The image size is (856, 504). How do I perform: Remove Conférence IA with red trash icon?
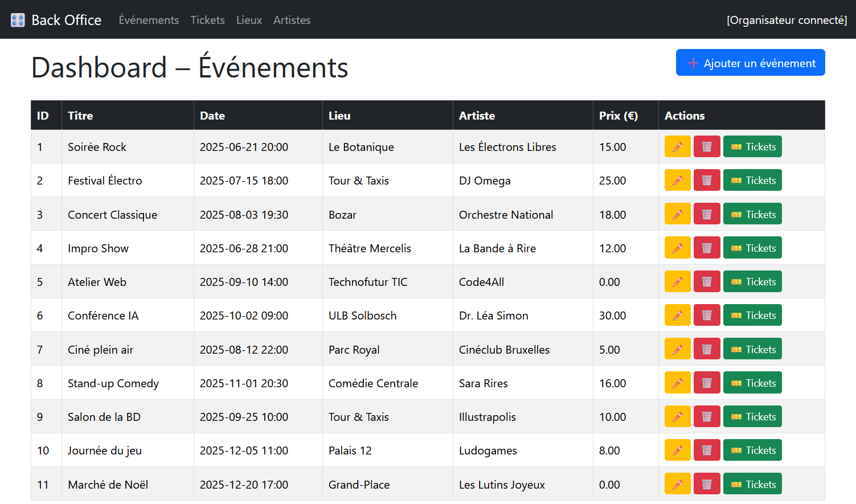[707, 315]
